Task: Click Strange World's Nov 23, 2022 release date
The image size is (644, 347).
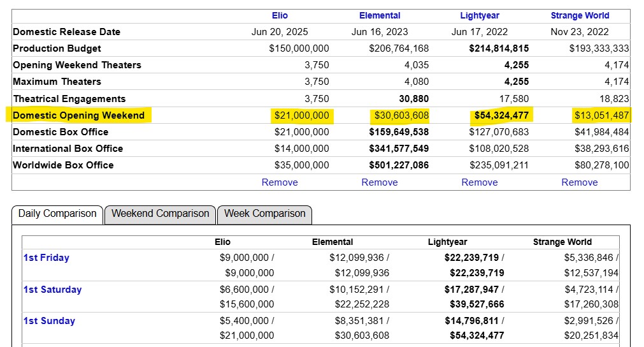Action: click(580, 32)
